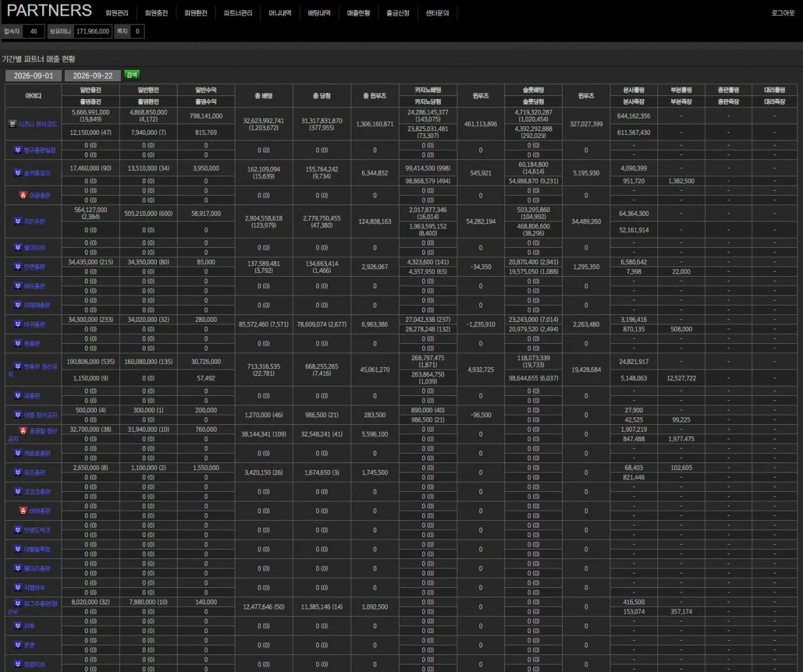Open the 아귀총판 partner link

pyautogui.click(x=35, y=324)
